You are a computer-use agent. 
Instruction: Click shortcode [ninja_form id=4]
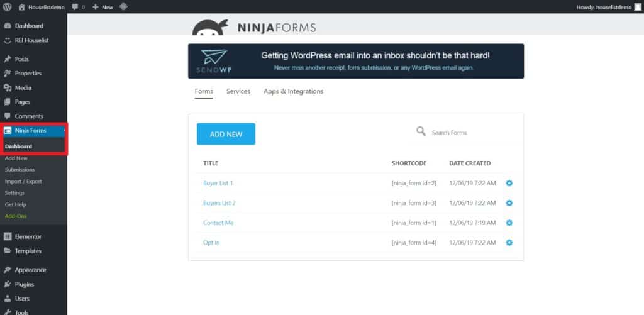[414, 243]
